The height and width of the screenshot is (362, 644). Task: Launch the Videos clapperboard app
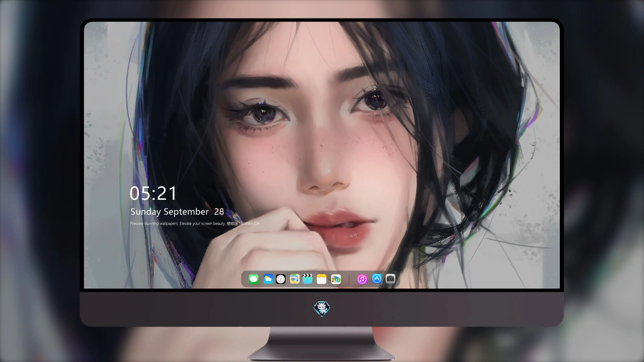[x=308, y=279]
